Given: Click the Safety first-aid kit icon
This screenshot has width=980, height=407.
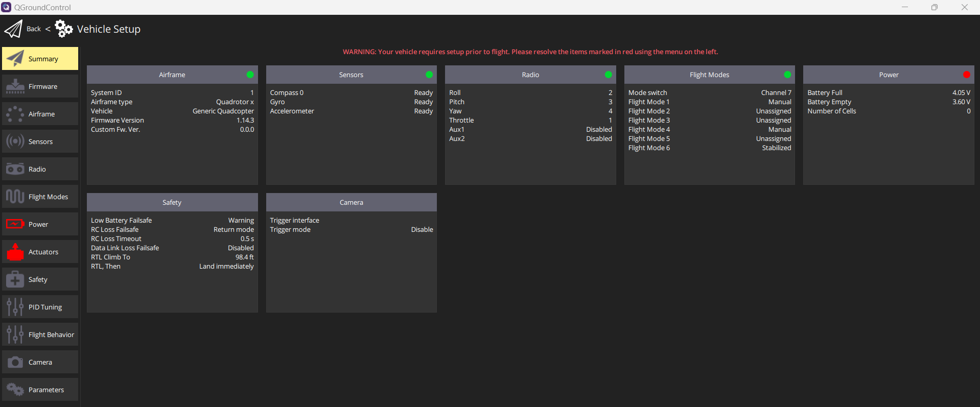Looking at the screenshot, I should (x=15, y=279).
